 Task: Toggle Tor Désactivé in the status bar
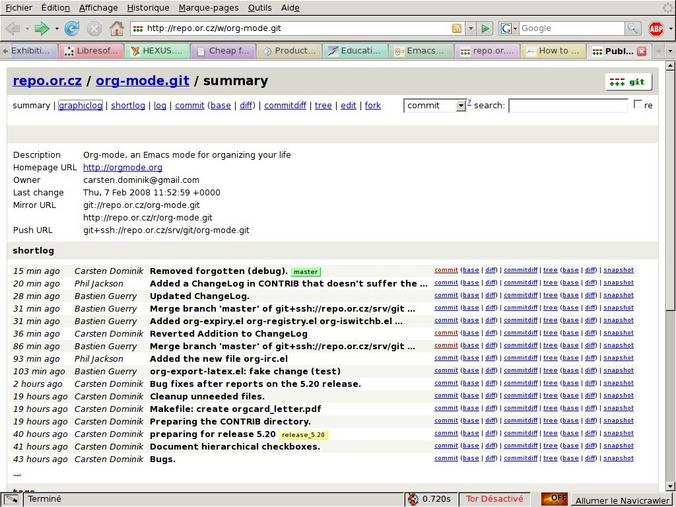coord(494,499)
